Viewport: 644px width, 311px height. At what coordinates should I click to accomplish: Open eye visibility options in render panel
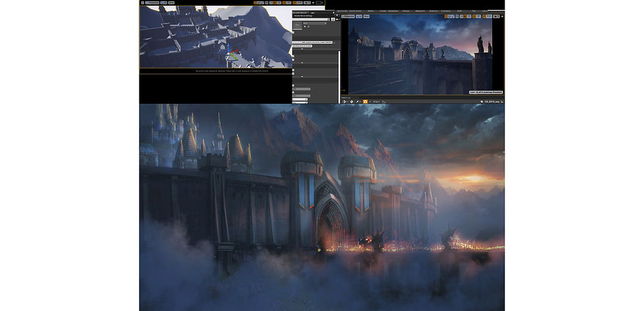pyautogui.click(x=338, y=19)
